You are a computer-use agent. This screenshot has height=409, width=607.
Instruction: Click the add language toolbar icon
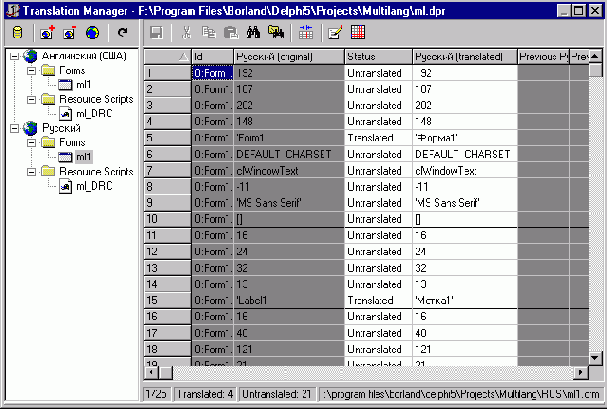tap(48, 33)
